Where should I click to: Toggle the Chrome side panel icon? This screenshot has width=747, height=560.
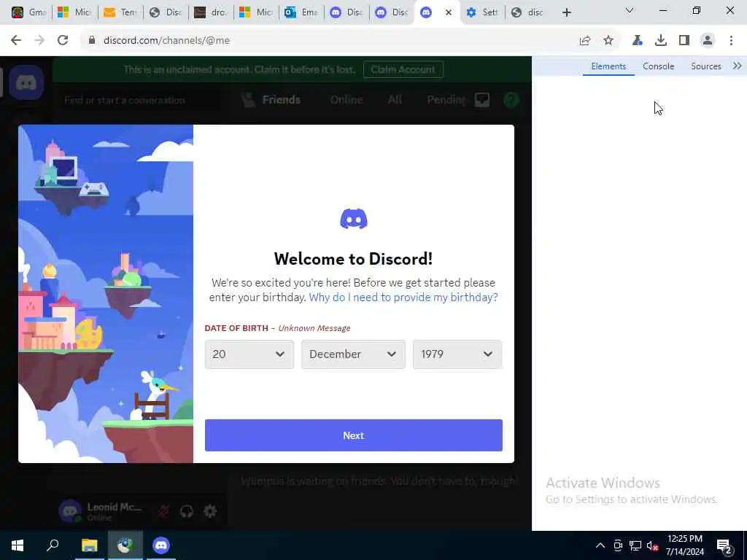pos(684,41)
